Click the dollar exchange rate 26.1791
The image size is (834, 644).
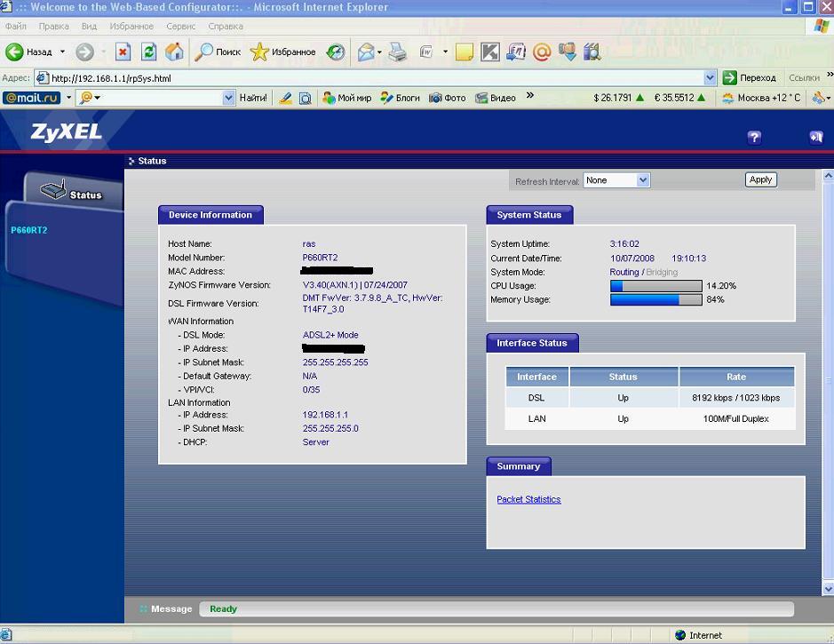pos(618,98)
